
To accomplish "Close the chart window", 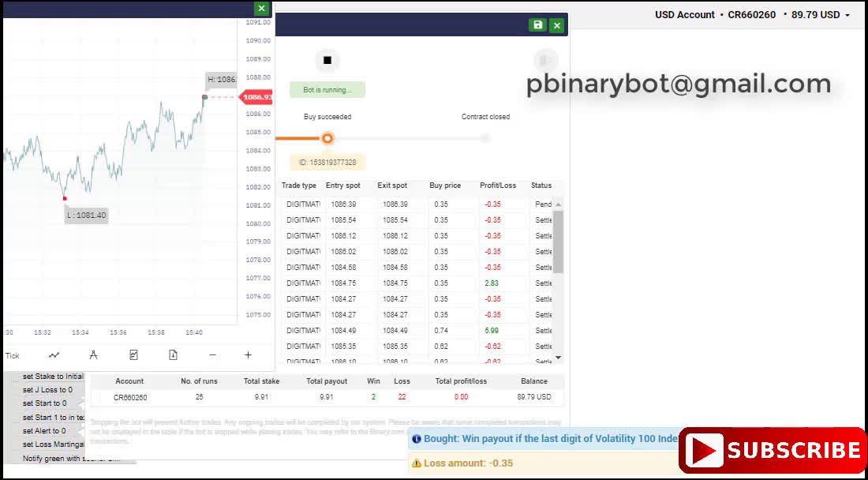I will [261, 8].
